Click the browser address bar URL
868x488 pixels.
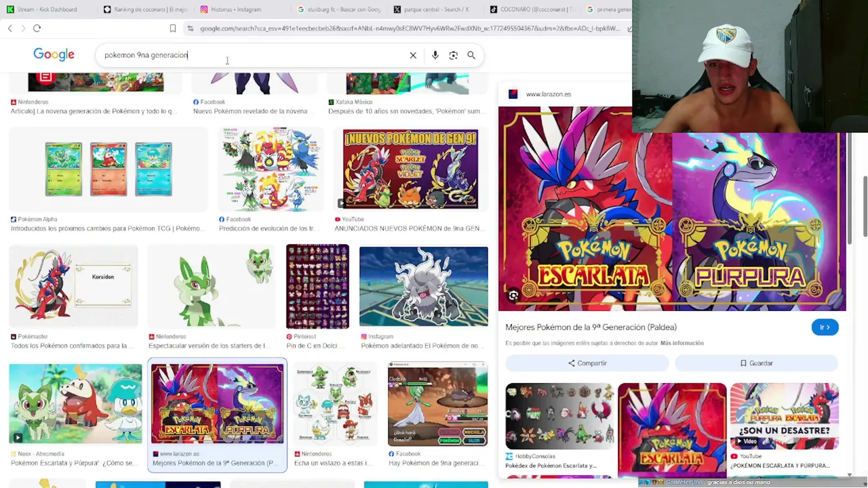pyautogui.click(x=410, y=28)
